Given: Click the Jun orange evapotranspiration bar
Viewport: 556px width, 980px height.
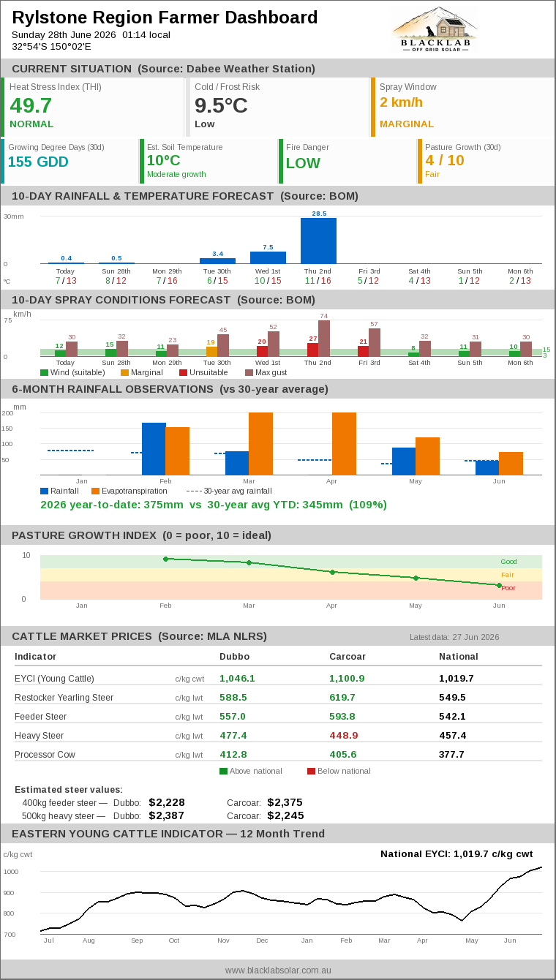Looking at the screenshot, I should 511,464.
